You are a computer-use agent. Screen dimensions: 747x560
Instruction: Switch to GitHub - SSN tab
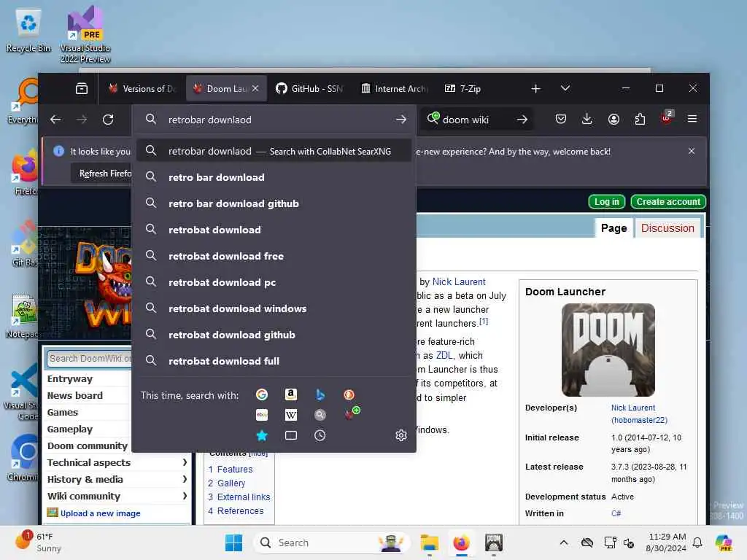(309, 88)
